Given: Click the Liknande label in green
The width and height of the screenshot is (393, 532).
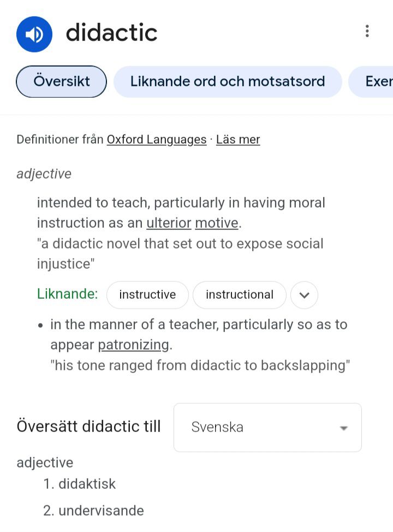Looking at the screenshot, I should [67, 294].
